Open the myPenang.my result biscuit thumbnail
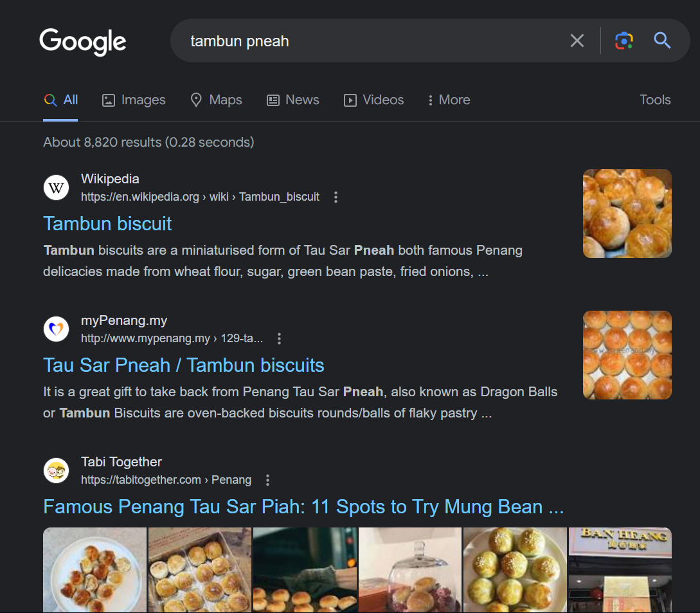This screenshot has width=700, height=613. click(x=627, y=355)
